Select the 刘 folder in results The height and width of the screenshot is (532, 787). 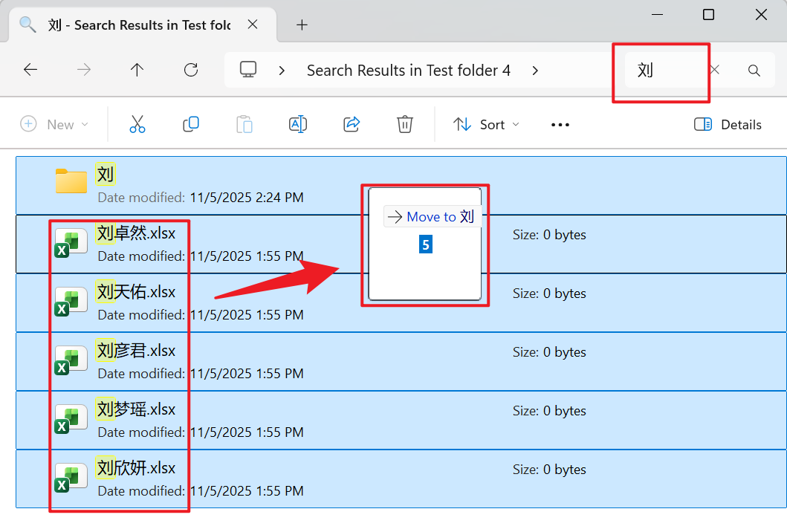coord(106,175)
